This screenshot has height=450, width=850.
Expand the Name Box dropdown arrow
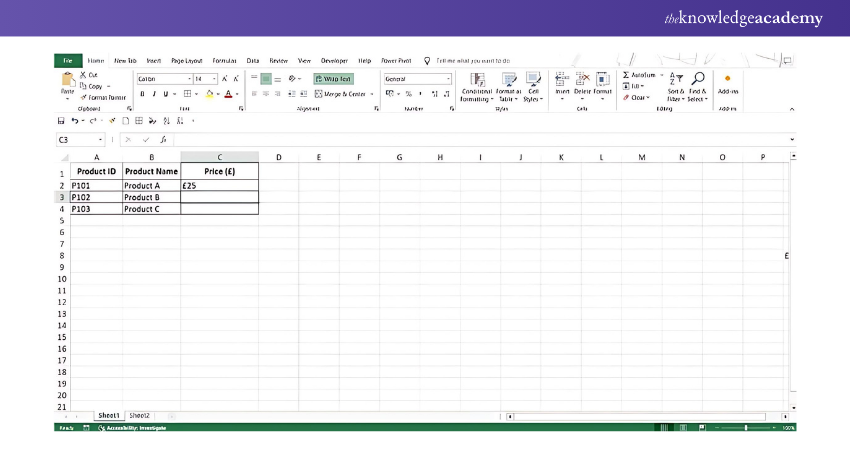click(x=101, y=139)
